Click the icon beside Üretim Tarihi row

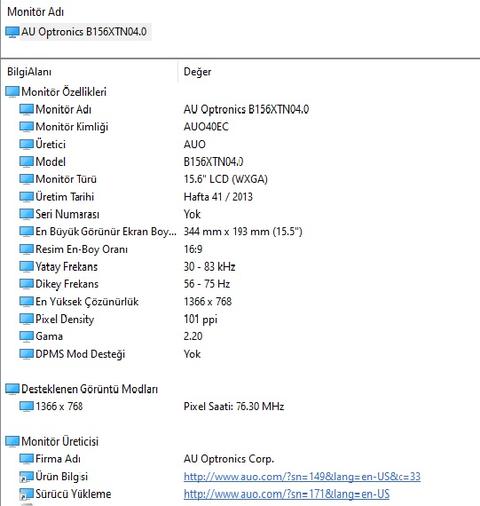(26, 197)
